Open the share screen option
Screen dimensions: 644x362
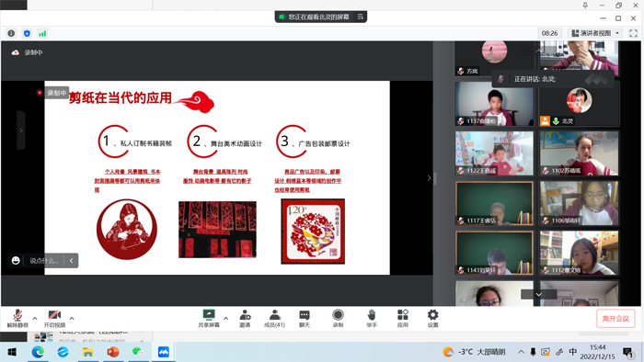[x=209, y=318]
